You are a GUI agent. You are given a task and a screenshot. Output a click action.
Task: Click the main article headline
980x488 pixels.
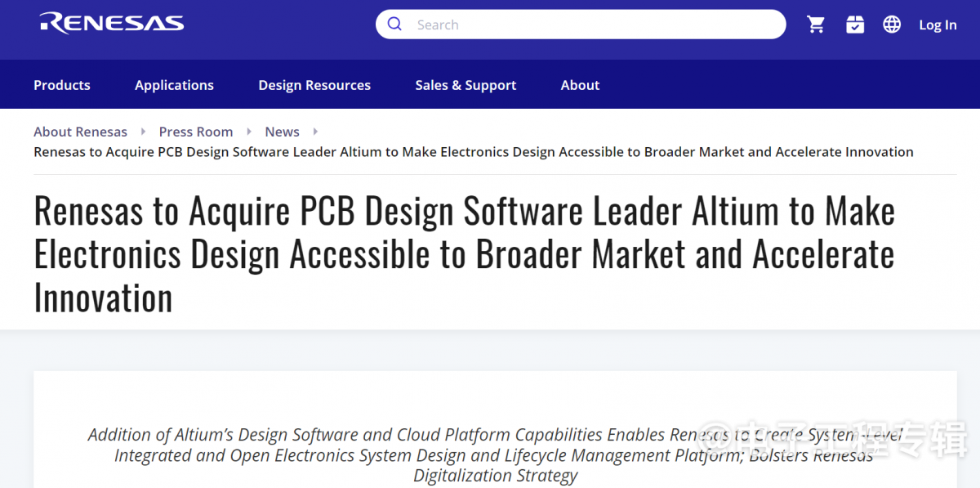[x=465, y=254]
